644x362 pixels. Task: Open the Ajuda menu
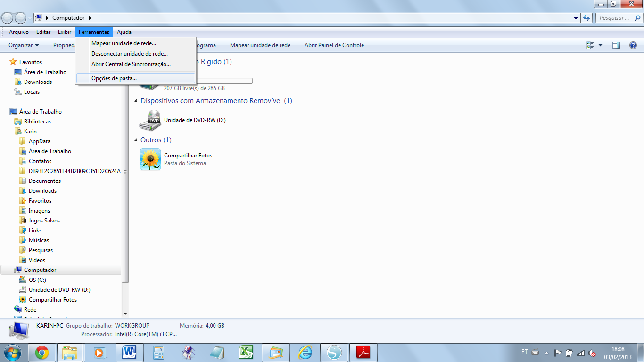(x=124, y=32)
